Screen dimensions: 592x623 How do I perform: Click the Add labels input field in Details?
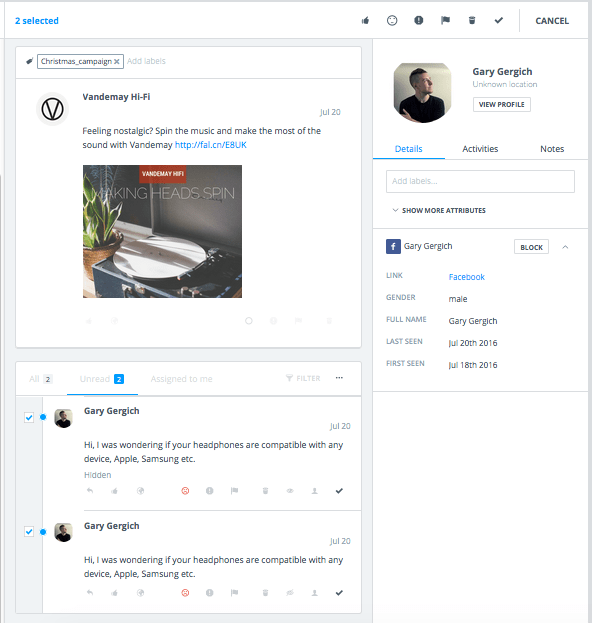pyautogui.click(x=480, y=181)
